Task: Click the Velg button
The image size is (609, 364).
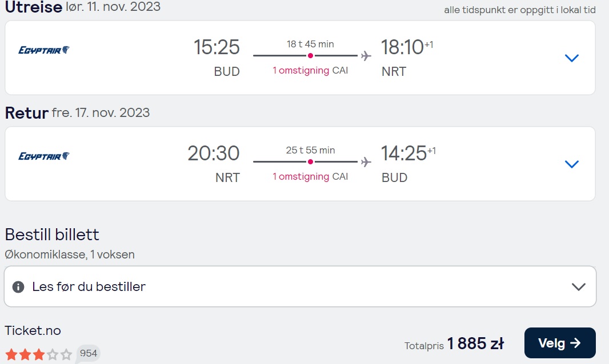Action: coord(560,343)
